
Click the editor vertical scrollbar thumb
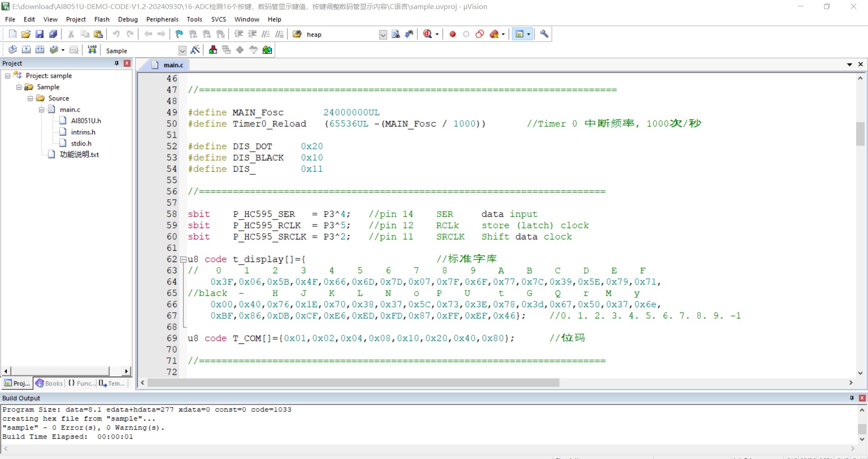point(860,134)
